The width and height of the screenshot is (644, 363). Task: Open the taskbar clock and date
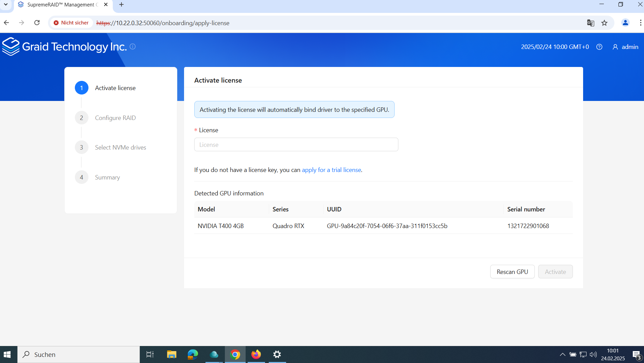point(613,355)
